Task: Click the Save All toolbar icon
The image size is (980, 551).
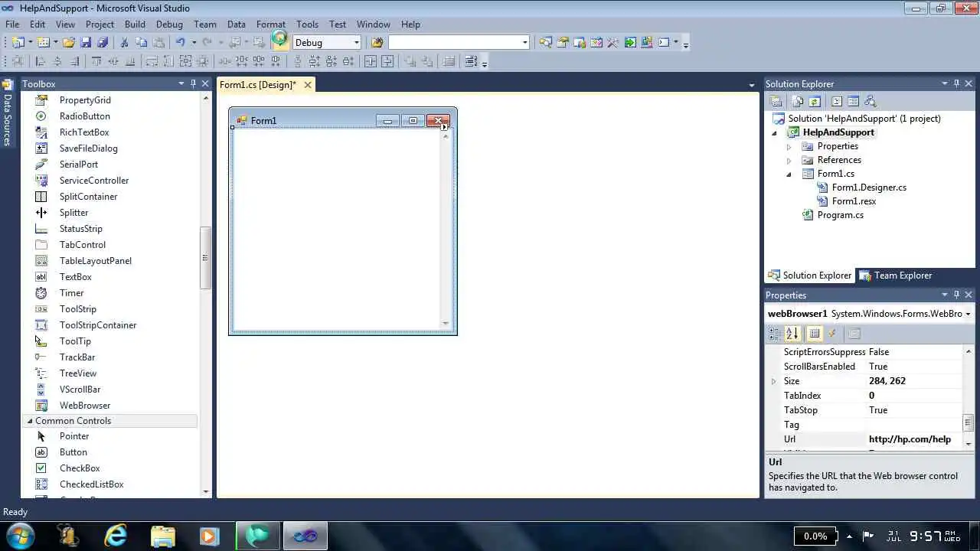Action: coord(103,43)
